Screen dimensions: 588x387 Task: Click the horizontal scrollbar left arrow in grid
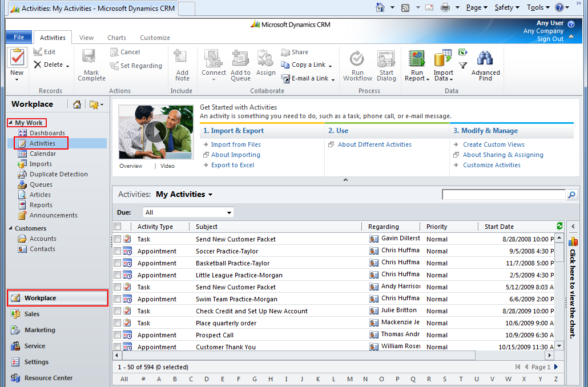point(116,355)
